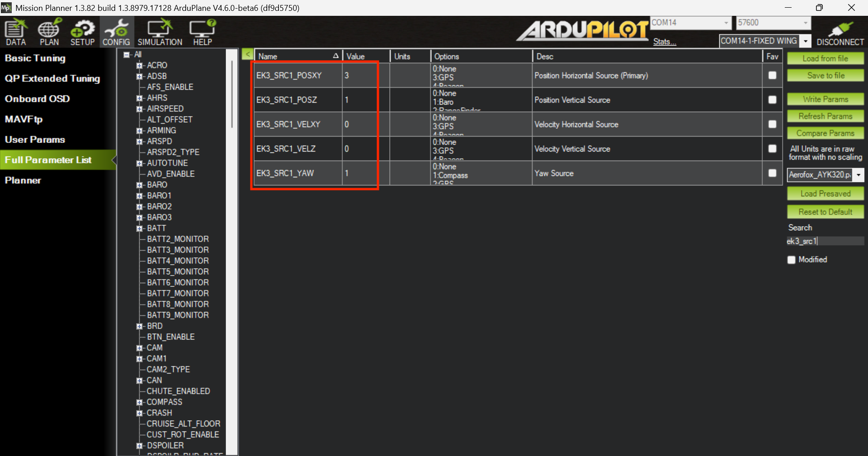Tick the Fav checkbox for EK3_SRC1_YAW
The height and width of the screenshot is (456, 868).
tap(772, 173)
